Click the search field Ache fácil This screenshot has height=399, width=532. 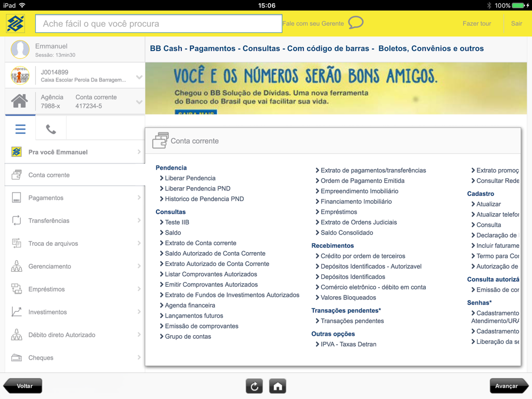159,23
